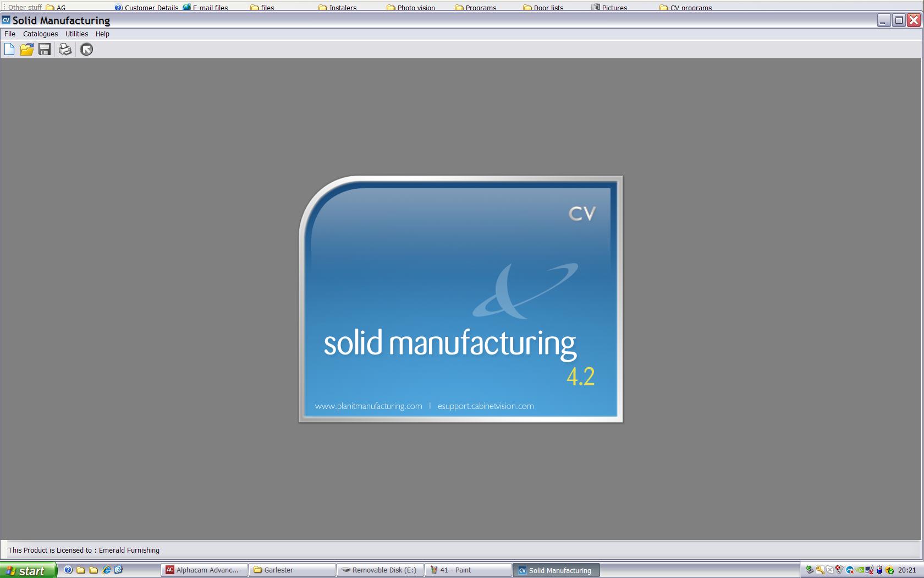This screenshot has height=578, width=924.
Task: Open the Pictures shortcut in top toolbar
Action: [x=609, y=8]
